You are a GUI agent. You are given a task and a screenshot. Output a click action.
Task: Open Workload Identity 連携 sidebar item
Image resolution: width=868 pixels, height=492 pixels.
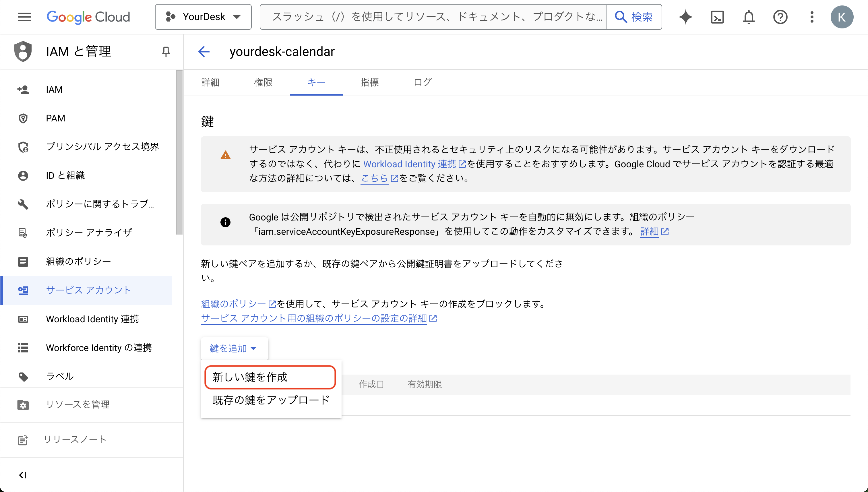tap(86, 319)
